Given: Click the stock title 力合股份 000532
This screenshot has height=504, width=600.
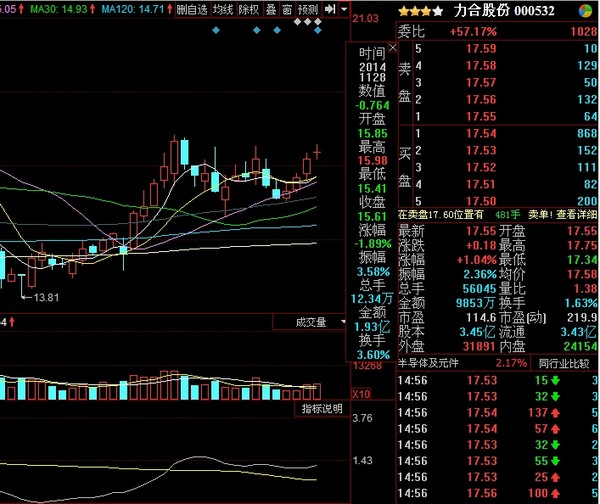Looking at the screenshot, I should click(x=504, y=11).
